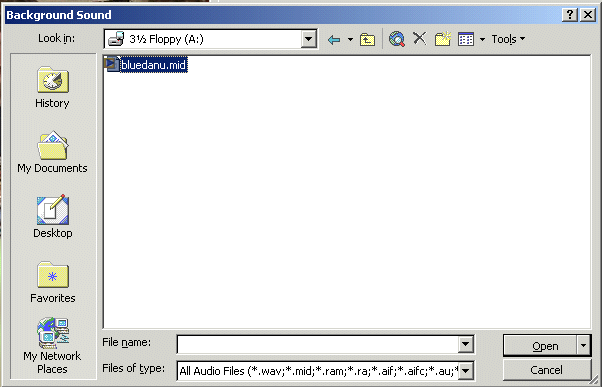
Task: Open the Tools menu
Action: 508,39
